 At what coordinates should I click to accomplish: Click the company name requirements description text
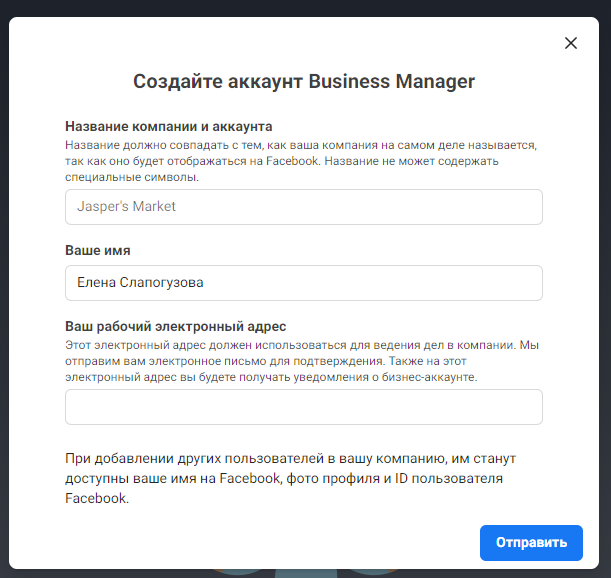point(300,161)
